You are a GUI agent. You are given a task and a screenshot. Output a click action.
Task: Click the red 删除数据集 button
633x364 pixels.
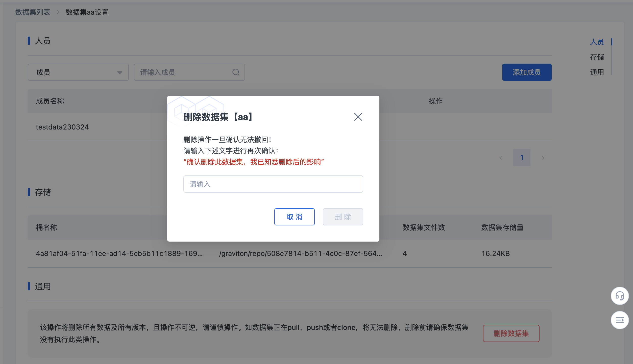(511, 333)
